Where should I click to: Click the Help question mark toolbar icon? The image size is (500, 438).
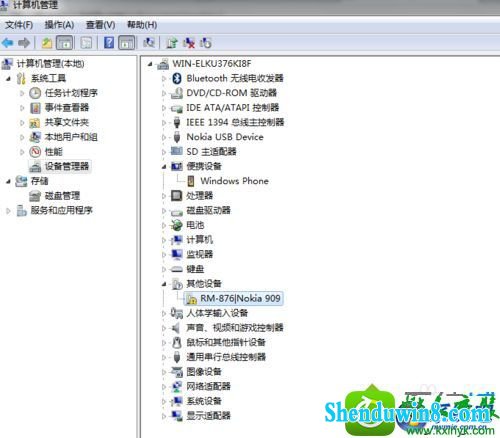pos(109,43)
